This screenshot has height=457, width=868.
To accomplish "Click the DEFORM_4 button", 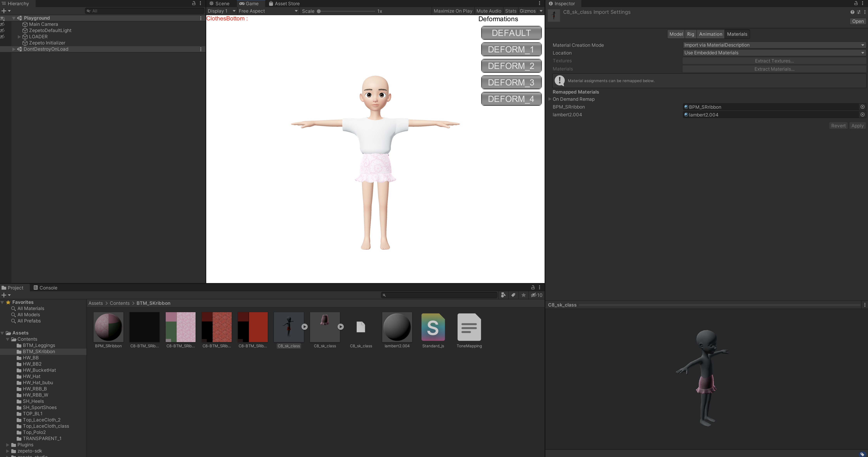I will coord(511,99).
